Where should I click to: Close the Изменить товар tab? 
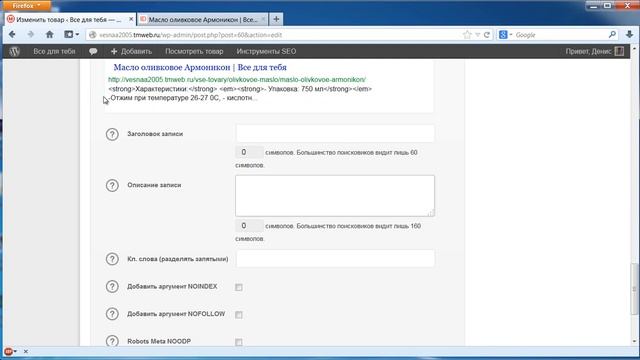point(131,19)
